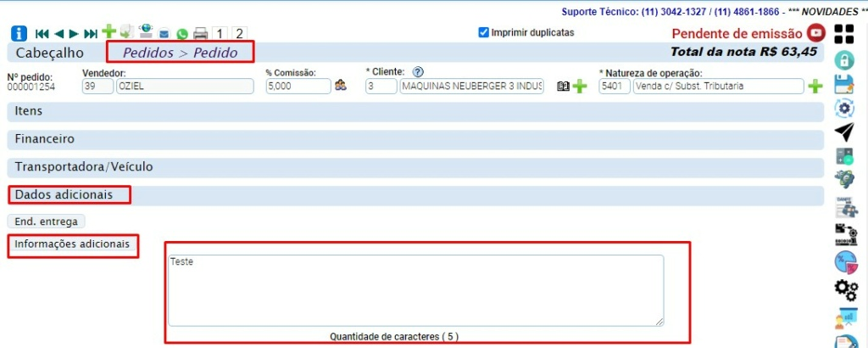868x348 pixels.
Task: Click the Pendente de emissão status
Action: pos(737,33)
